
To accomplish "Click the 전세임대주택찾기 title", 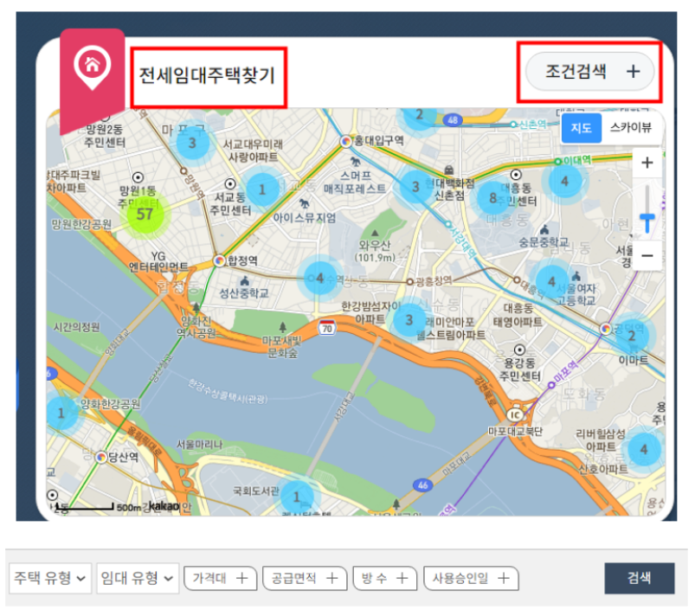I will [x=208, y=76].
